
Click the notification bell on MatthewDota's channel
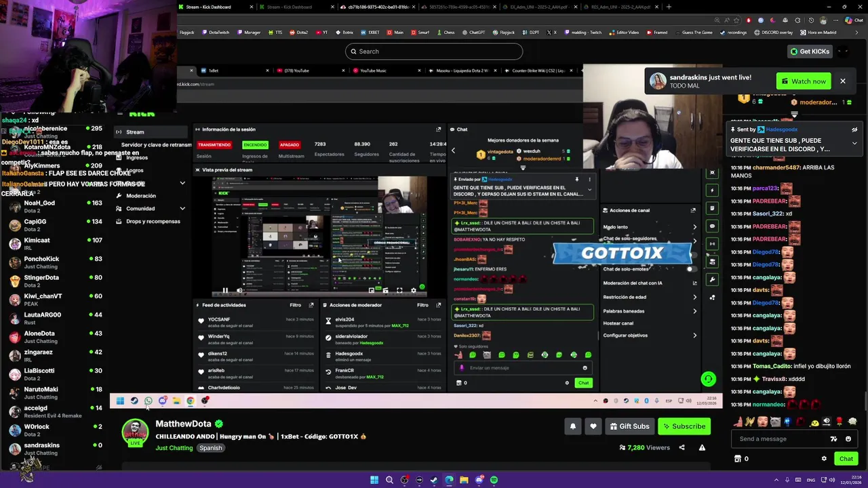coord(573,426)
